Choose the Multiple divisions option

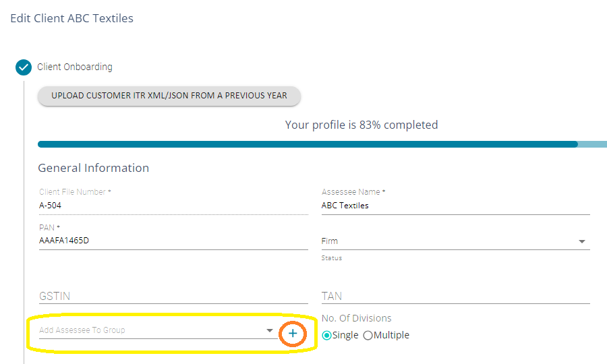tap(368, 336)
